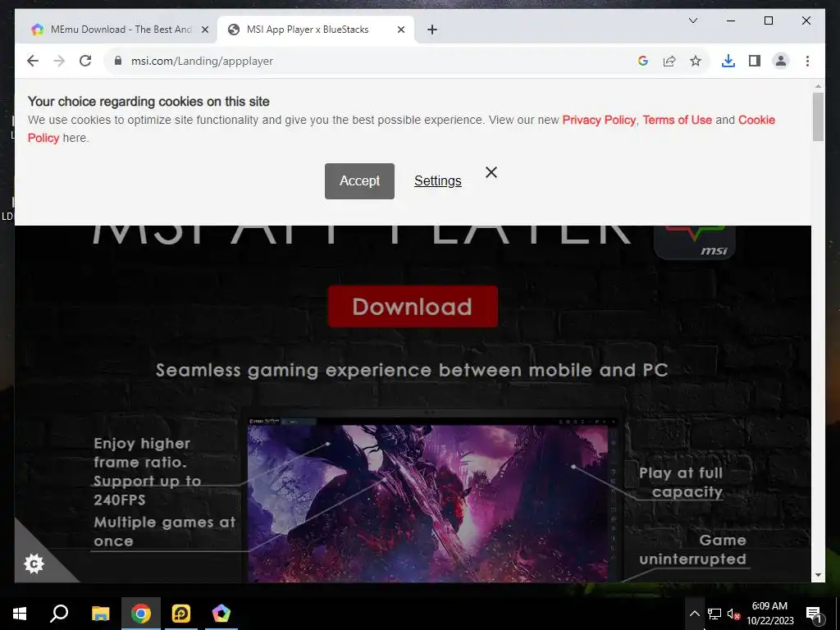
Task: Open the Chrome profile avatar
Action: pos(781,61)
